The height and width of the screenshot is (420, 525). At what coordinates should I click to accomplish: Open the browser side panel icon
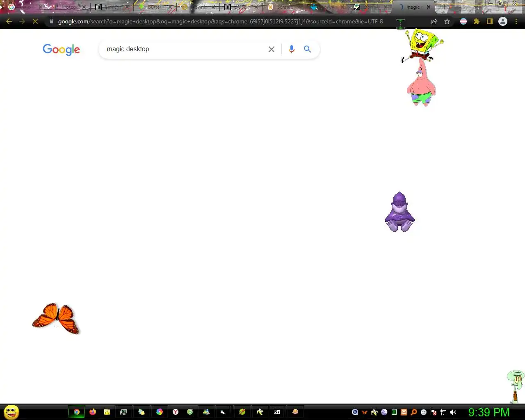pos(490,21)
